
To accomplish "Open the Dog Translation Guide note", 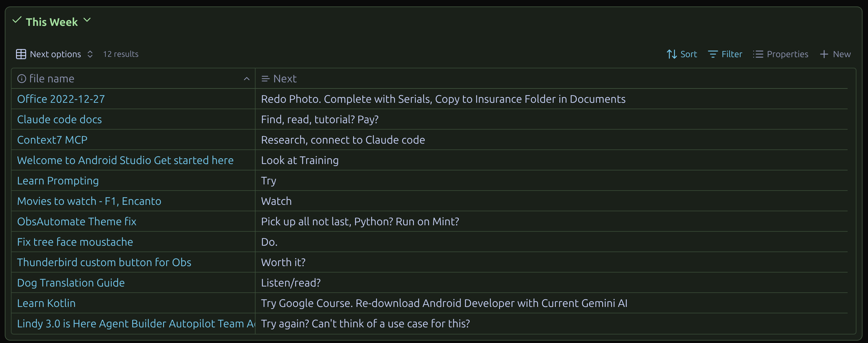I will point(71,283).
